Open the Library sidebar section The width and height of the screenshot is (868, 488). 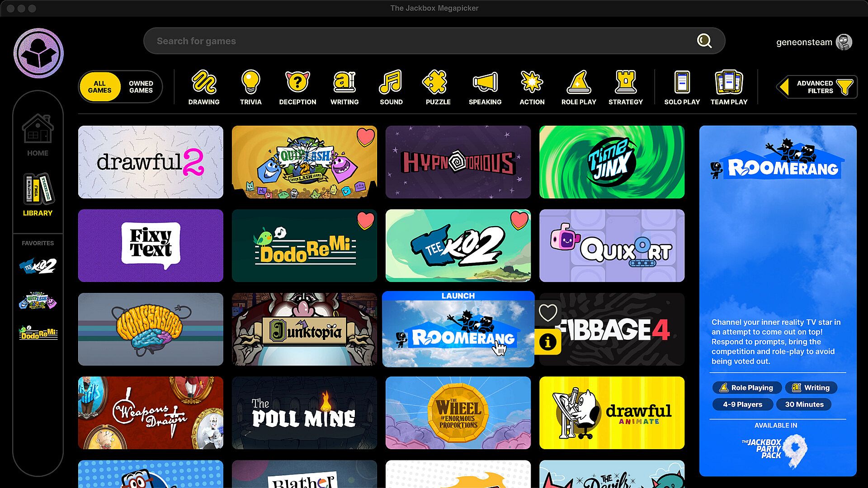click(38, 195)
